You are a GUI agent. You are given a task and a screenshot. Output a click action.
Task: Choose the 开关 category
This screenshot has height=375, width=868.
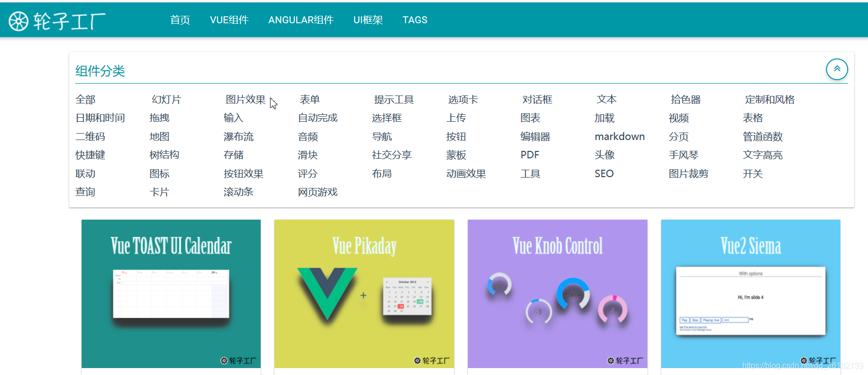tap(753, 174)
